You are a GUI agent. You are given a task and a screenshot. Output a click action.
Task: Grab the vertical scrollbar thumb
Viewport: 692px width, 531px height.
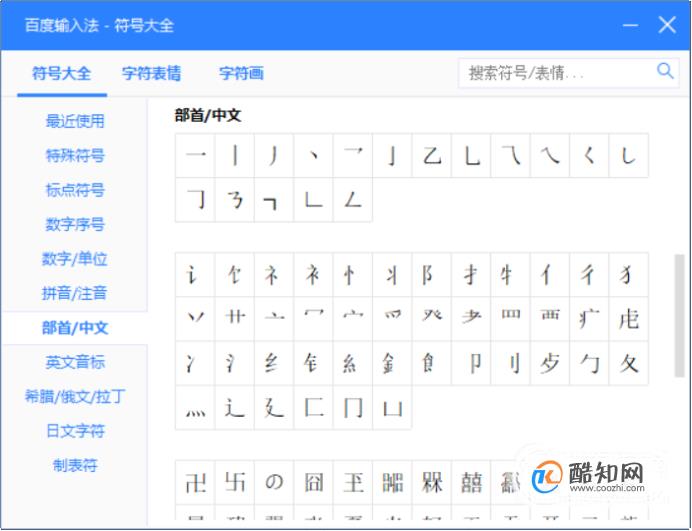click(680, 316)
